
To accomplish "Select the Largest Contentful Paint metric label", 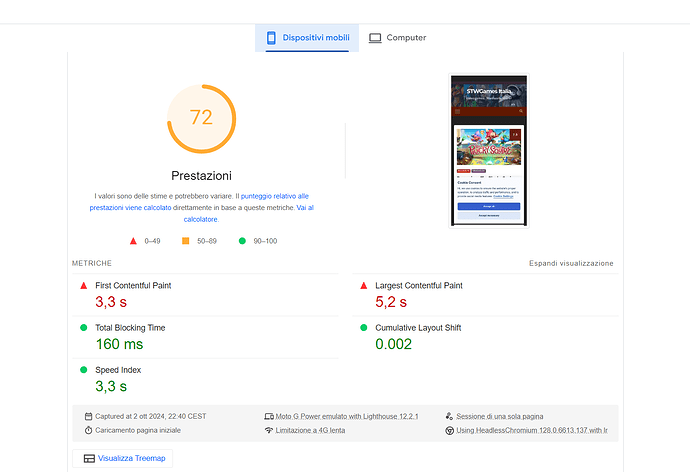I will point(418,285).
